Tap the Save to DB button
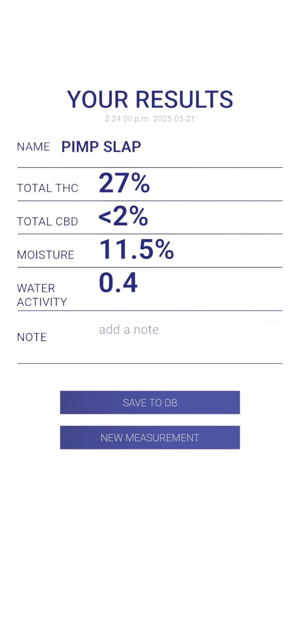This screenshot has width=300, height=644. [150, 402]
